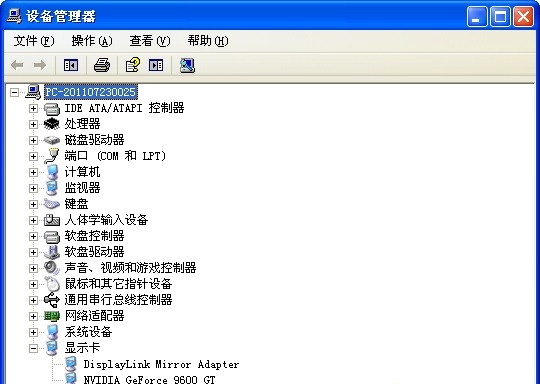This screenshot has width=540, height=384.
Task: Click the 人体学输入设备 icon
Action: 52,220
